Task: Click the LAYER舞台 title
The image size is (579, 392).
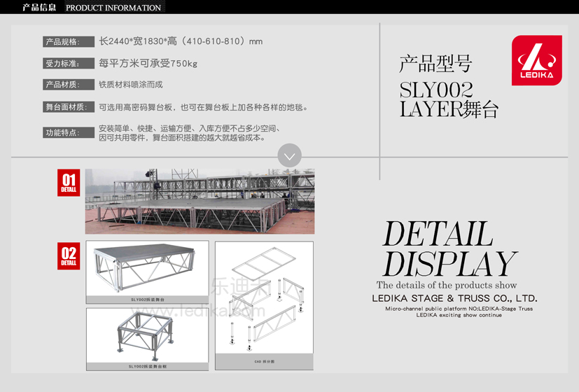Action: [449, 109]
